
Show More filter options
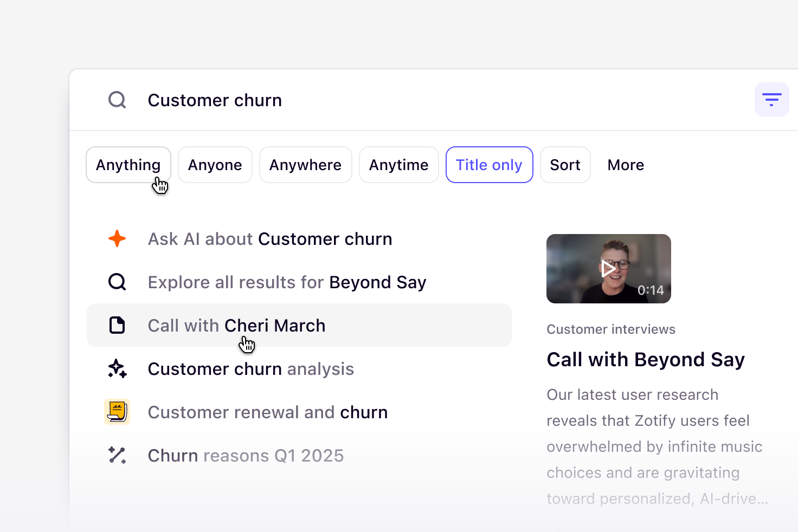tap(626, 165)
